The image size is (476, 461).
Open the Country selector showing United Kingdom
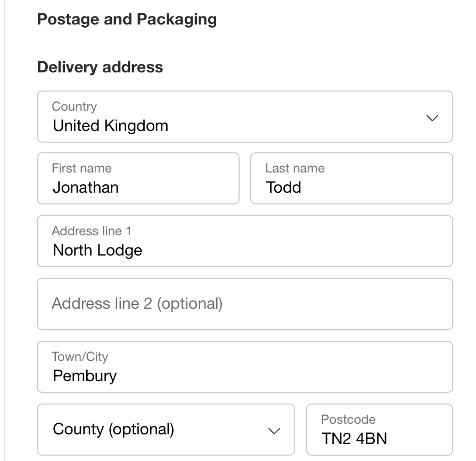click(244, 117)
